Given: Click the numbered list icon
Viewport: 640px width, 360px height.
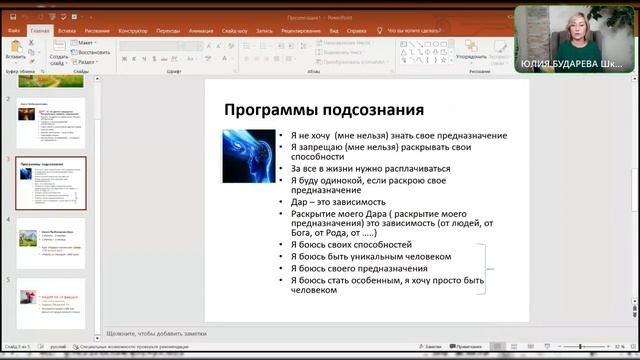Looking at the screenshot, I should click(264, 46).
